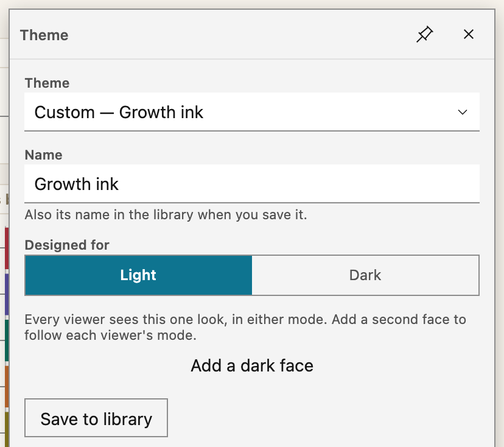Click the 'Designed for' label
504x447 pixels.
pyautogui.click(x=67, y=245)
